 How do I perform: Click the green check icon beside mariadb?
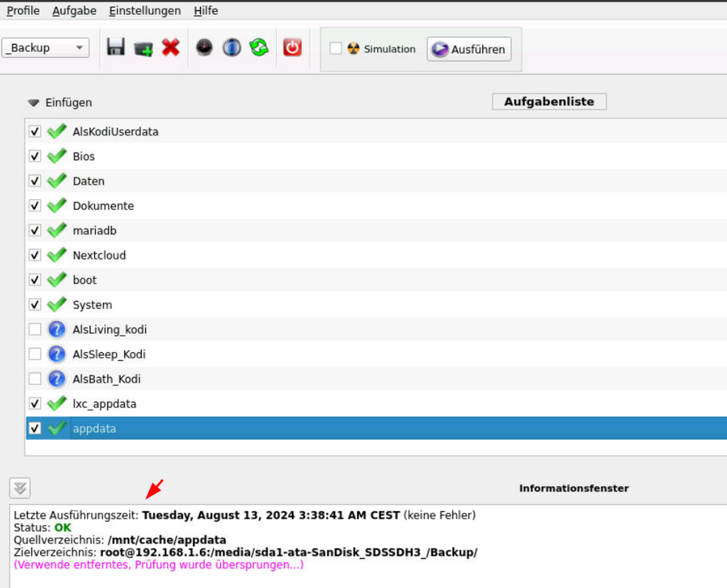56,230
